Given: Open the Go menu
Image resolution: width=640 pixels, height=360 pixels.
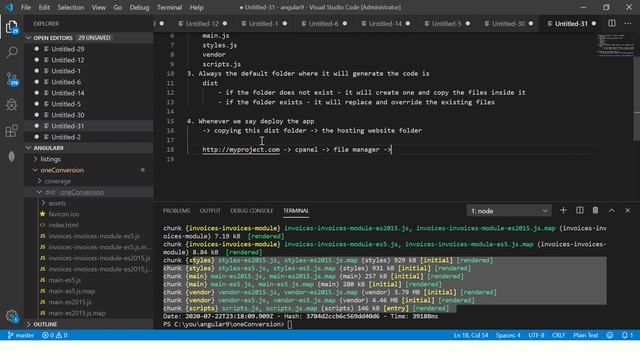Looking at the screenshot, I should tap(118, 7).
